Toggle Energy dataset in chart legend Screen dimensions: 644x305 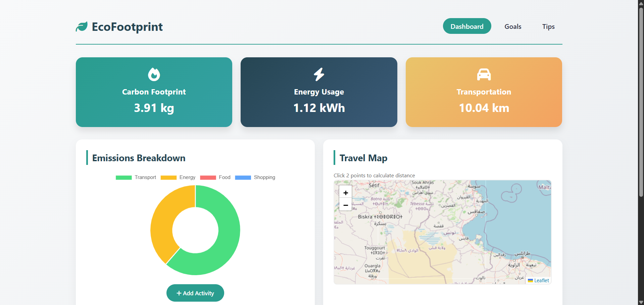coord(178,177)
